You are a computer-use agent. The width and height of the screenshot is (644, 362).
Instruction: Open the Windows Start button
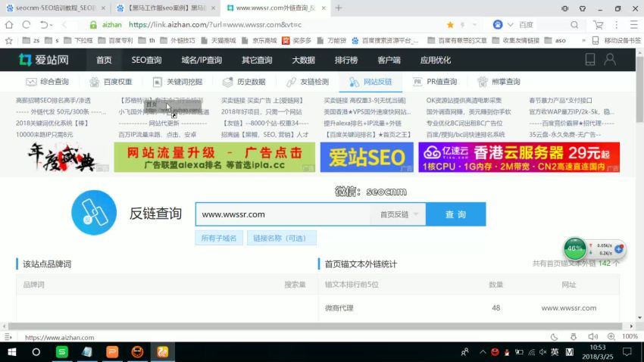(12, 352)
